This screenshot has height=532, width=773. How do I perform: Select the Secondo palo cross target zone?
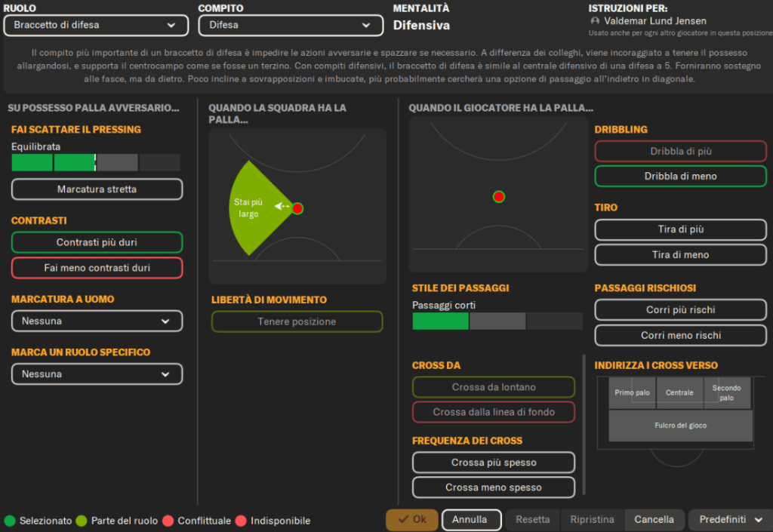coord(727,393)
